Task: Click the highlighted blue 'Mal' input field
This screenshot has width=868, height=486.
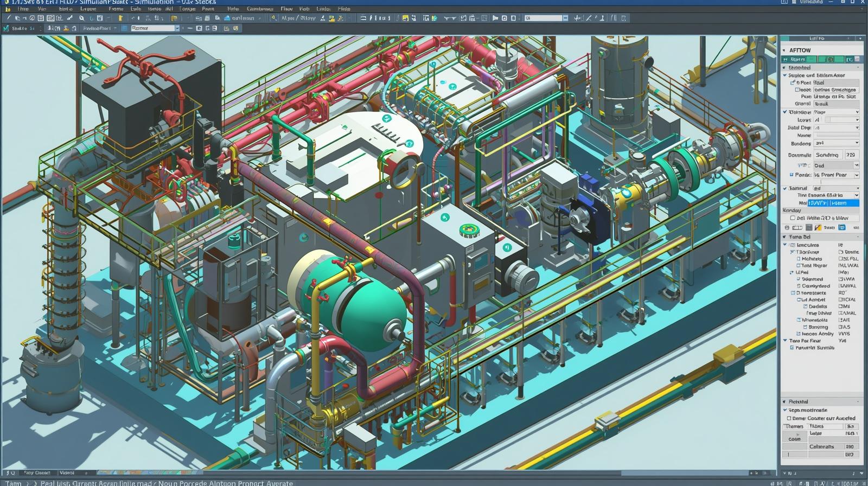Action: click(x=833, y=203)
